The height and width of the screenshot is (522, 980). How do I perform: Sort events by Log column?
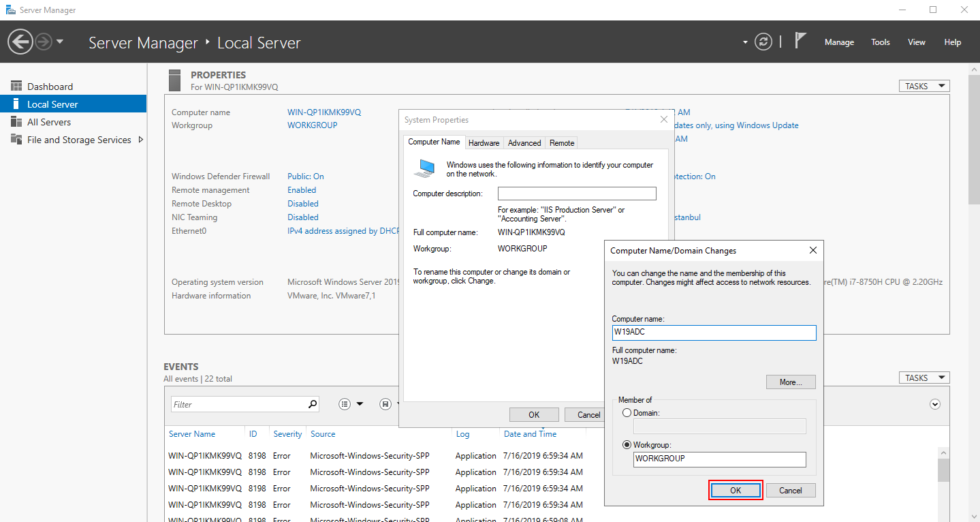tap(462, 434)
